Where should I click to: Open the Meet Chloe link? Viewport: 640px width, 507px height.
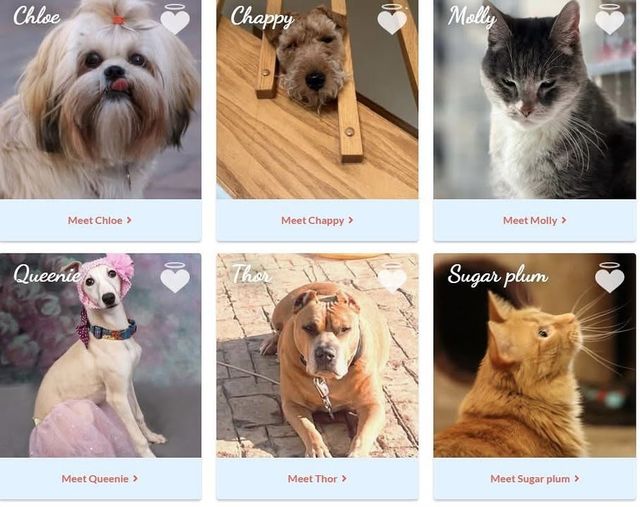click(100, 220)
